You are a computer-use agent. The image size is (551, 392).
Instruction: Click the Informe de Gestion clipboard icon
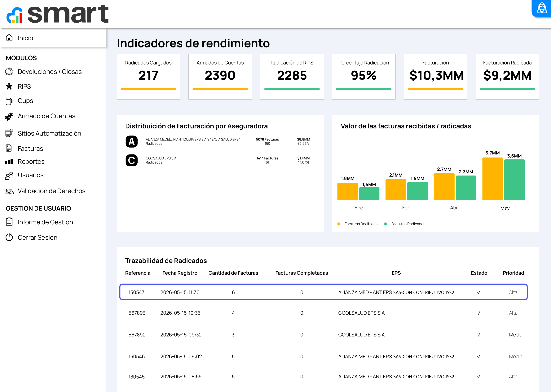pos(9,222)
